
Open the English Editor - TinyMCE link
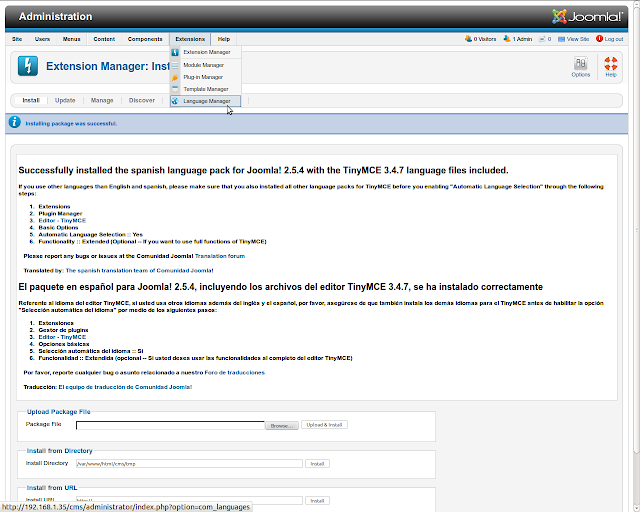(62, 220)
